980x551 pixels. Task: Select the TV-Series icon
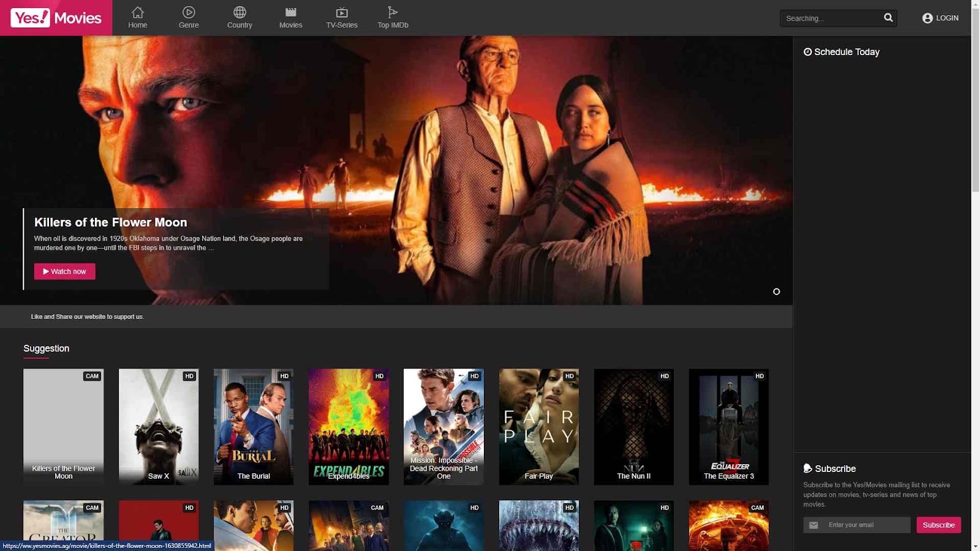coord(342,12)
